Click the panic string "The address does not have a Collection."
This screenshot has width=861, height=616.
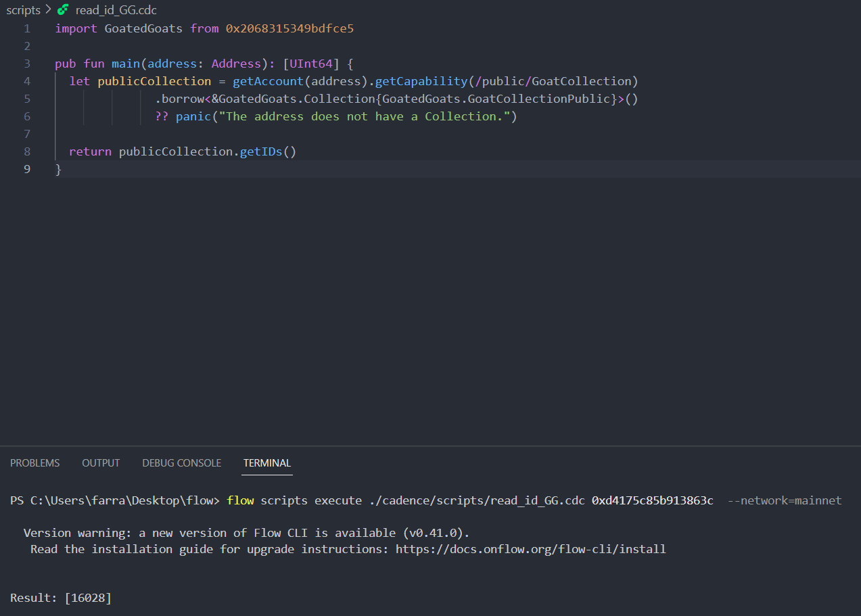click(365, 116)
